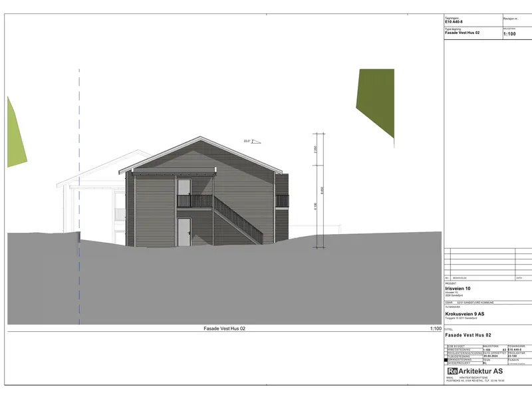Click the black 'Re' logo box
The image size is (532, 399).
(x=452, y=371)
